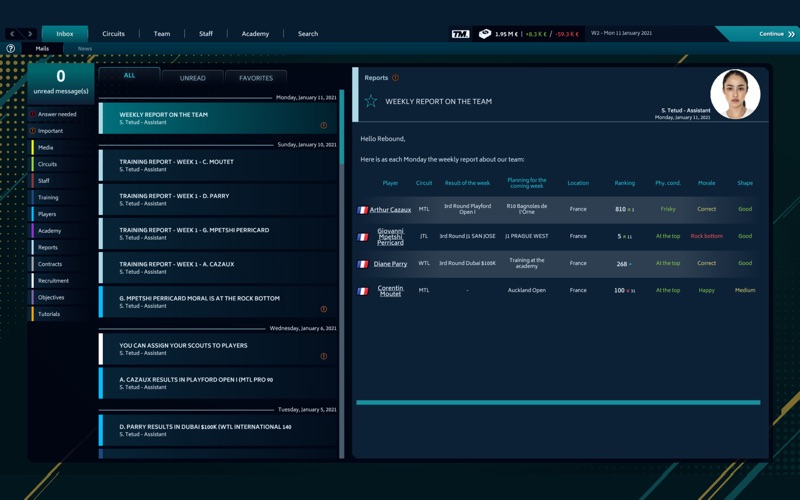Show UNREAD messages tab

192,78
